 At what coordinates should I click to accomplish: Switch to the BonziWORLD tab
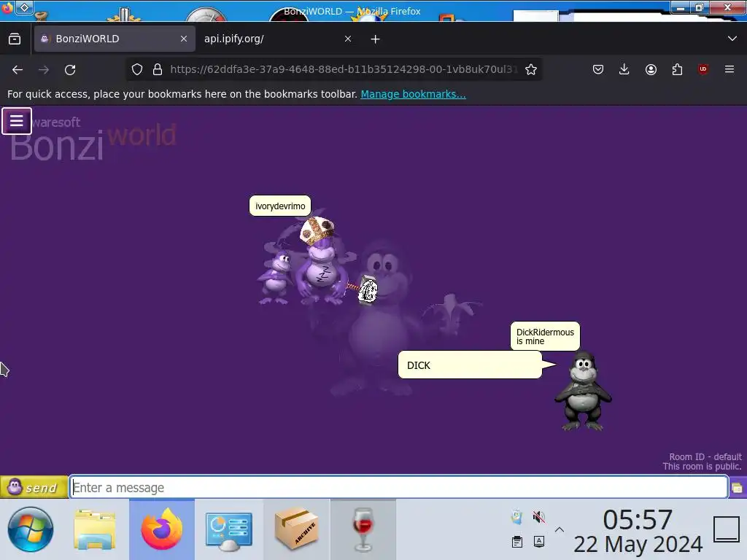(115, 39)
